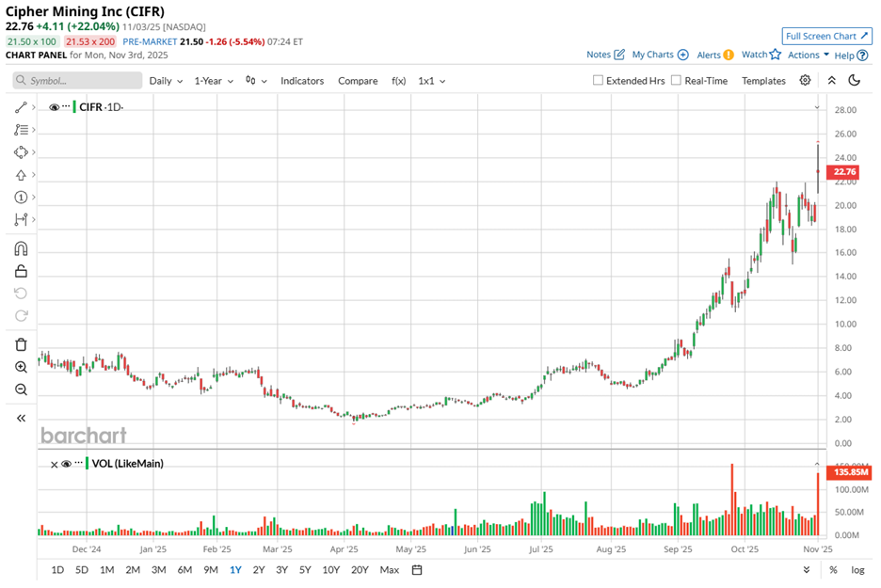Open the 1x1 grid layout dropdown

pos(431,81)
